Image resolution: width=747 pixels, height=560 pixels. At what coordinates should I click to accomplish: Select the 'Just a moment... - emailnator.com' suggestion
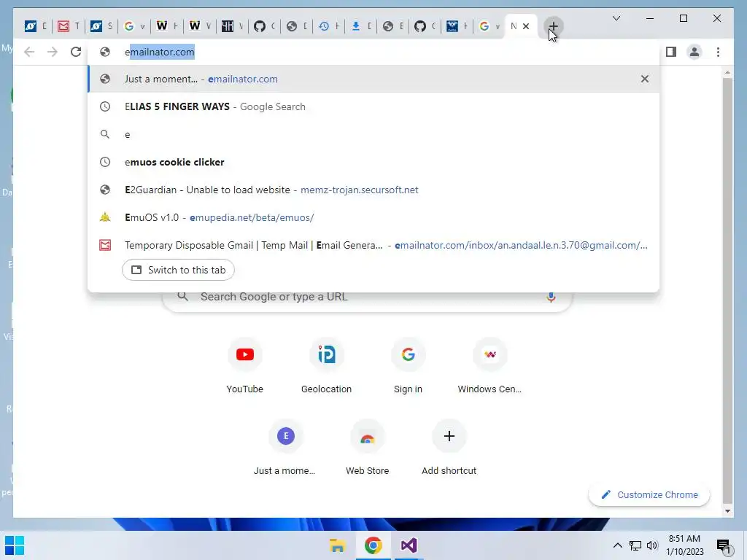(x=373, y=79)
